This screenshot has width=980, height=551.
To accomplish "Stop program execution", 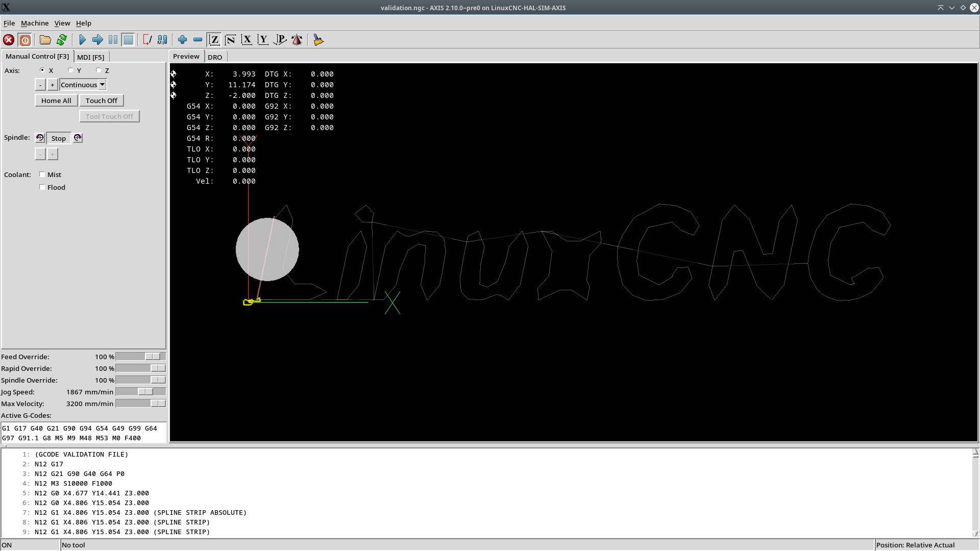I will coord(128,40).
